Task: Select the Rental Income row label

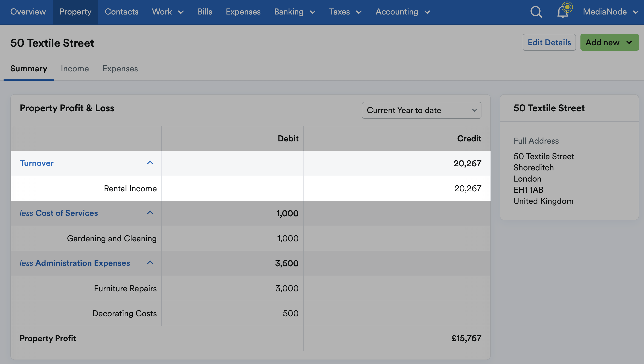Action: (x=130, y=188)
